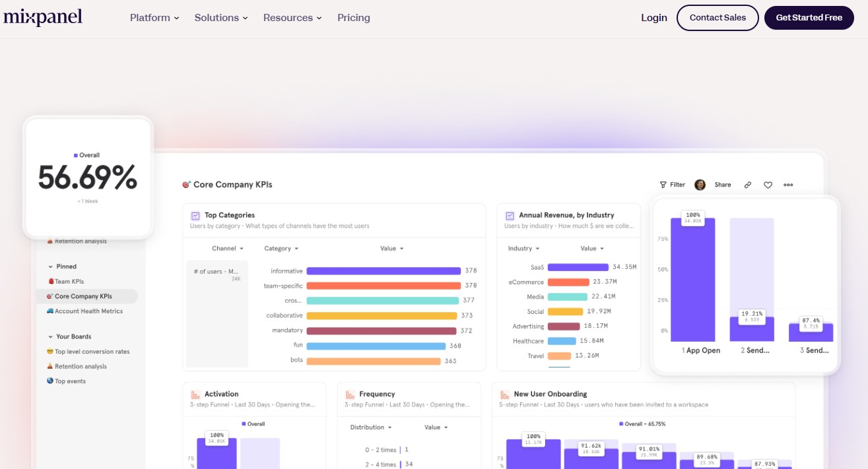Click the Annual Revenue, by Industry title
This screenshot has height=469, width=868.
point(566,215)
